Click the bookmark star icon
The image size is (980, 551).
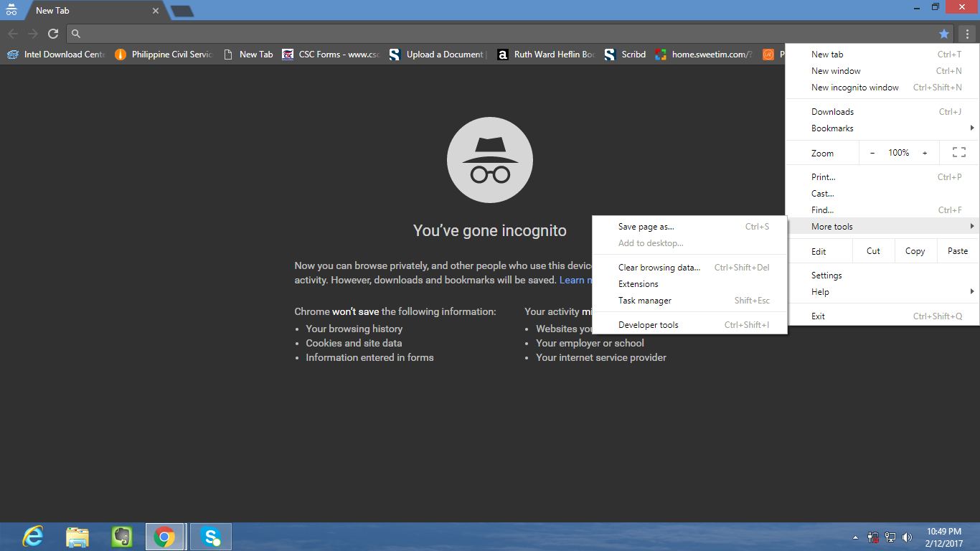pyautogui.click(x=944, y=34)
